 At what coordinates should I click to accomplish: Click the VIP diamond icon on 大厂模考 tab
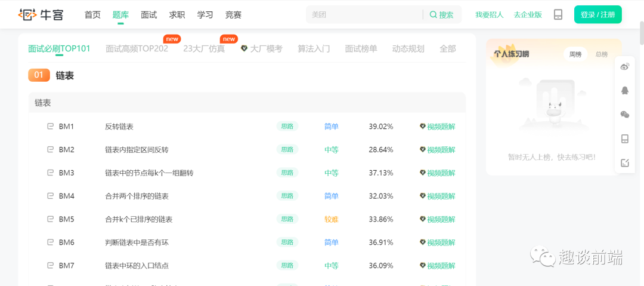tap(244, 49)
